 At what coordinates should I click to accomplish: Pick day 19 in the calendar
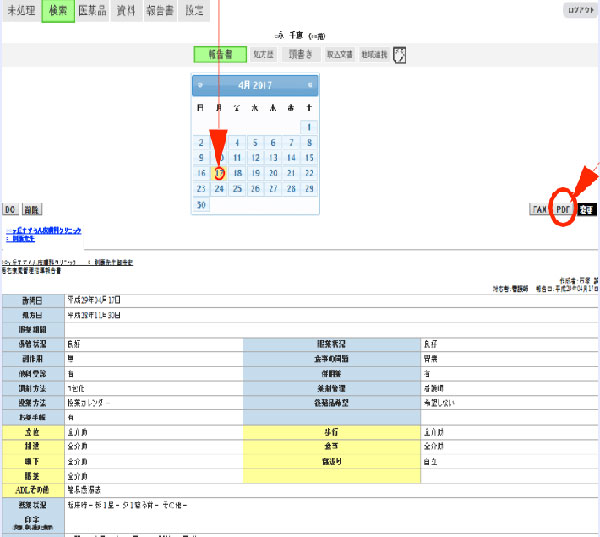(x=255, y=173)
